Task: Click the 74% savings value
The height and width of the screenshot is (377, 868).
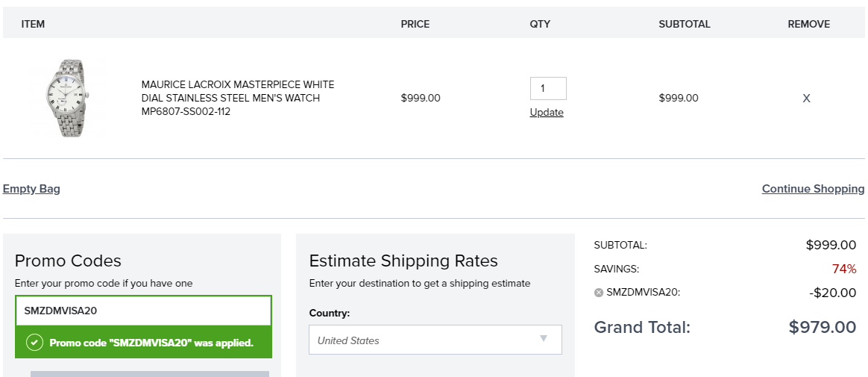Action: pos(844,269)
